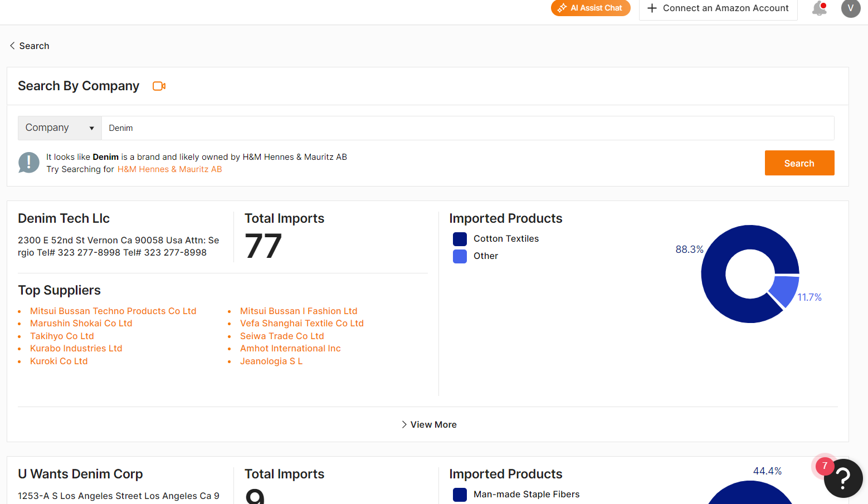Open the AI Assist Chat
This screenshot has width=868, height=504.
591,8
